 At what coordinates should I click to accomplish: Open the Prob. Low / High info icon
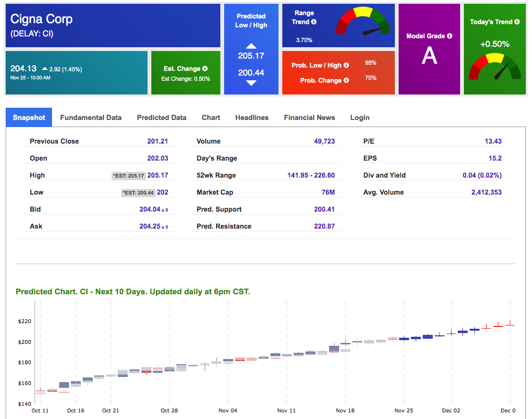click(x=346, y=65)
